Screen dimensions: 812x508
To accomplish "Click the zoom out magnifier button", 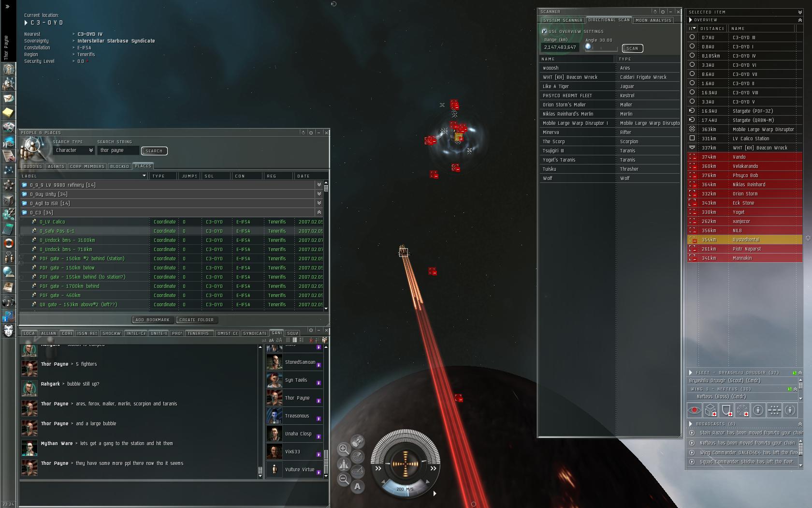I will click(344, 479).
